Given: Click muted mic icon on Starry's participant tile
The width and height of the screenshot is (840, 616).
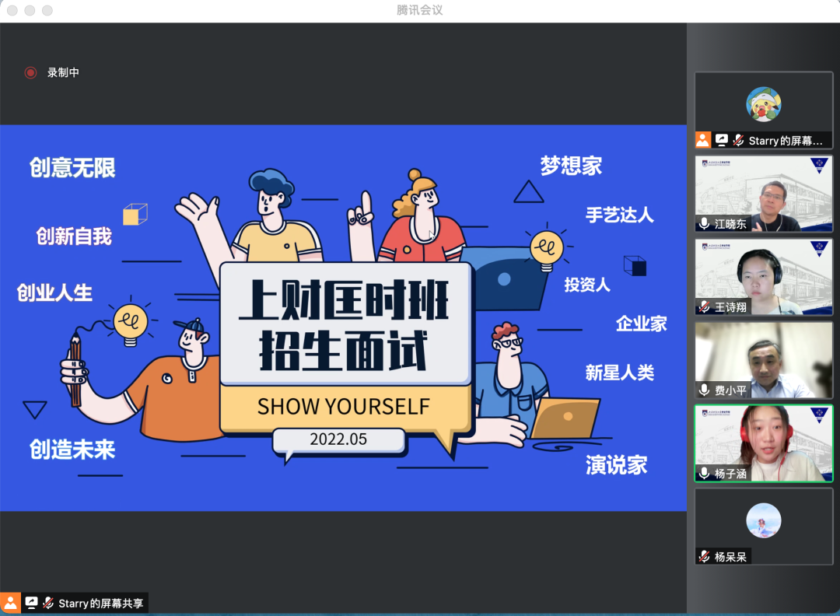Looking at the screenshot, I should pyautogui.click(x=738, y=140).
